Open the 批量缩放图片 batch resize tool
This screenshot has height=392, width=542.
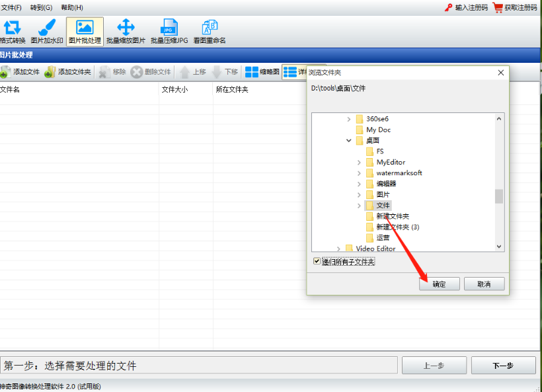point(126,32)
